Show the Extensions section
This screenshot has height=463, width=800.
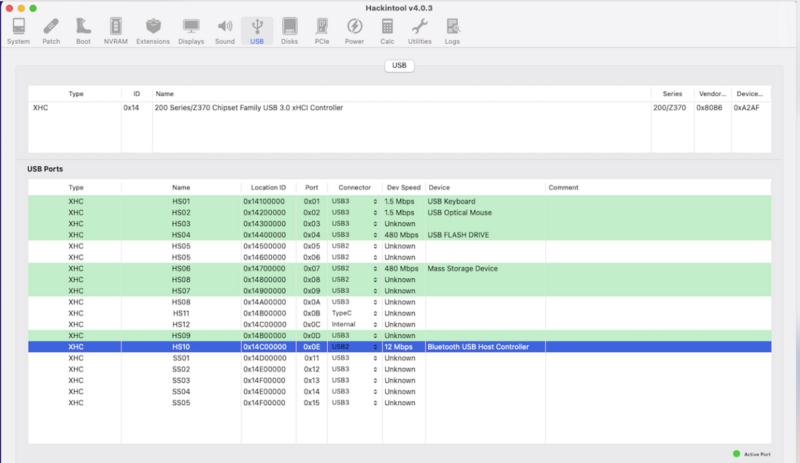coord(152,30)
